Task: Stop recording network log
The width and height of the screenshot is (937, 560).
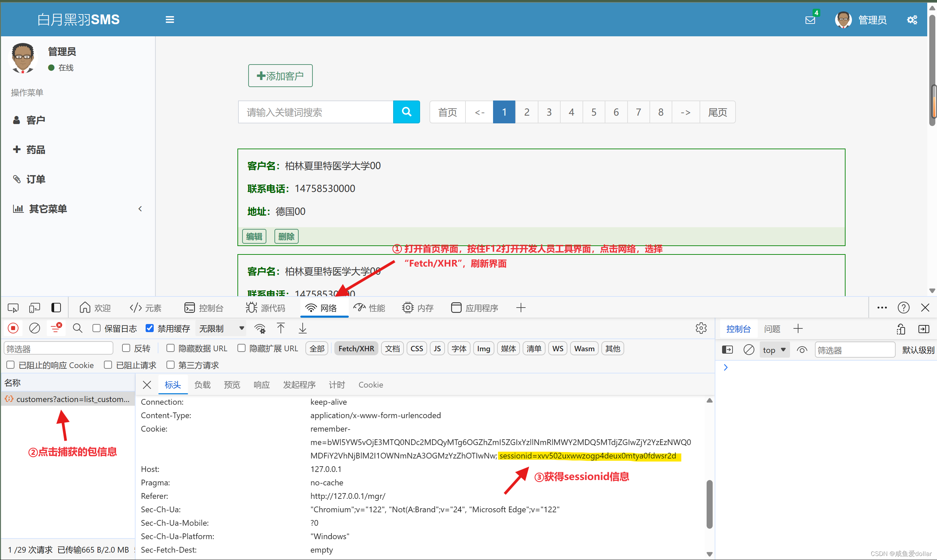Action: click(x=13, y=328)
